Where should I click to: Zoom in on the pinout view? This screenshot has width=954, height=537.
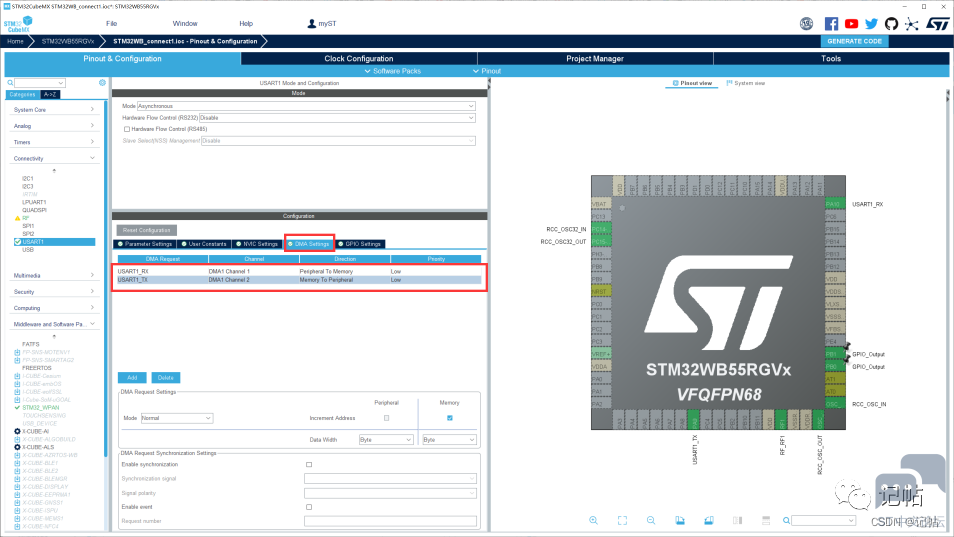[x=593, y=521]
